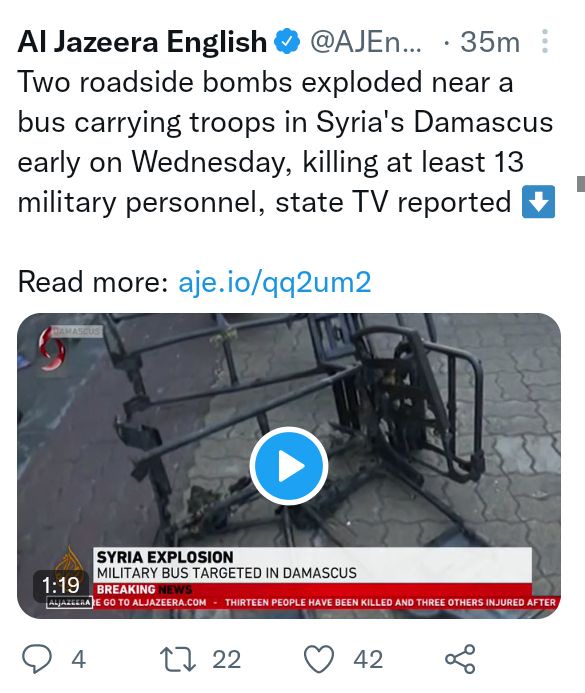Click the scrollbar handle at right edge
Image resolution: width=585 pixels, height=693 pixels.
pyautogui.click(x=581, y=183)
